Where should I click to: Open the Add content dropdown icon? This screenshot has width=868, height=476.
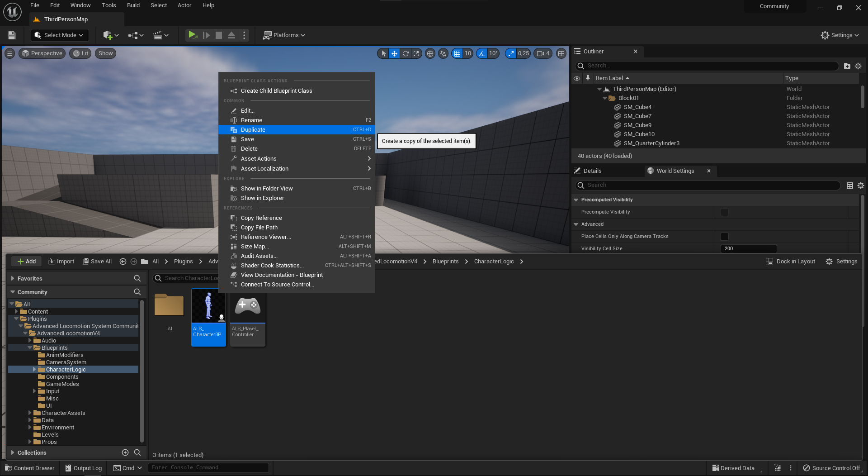(x=111, y=35)
